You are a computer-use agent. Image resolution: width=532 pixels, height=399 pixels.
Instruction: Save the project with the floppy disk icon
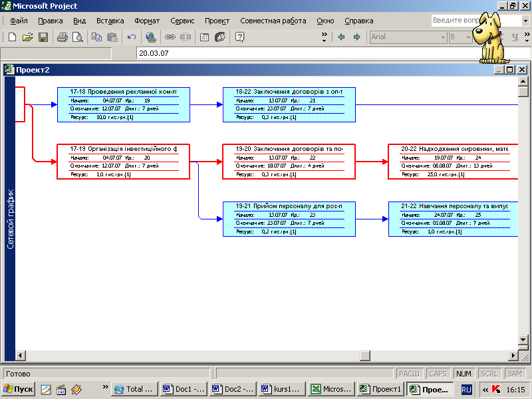(43, 37)
